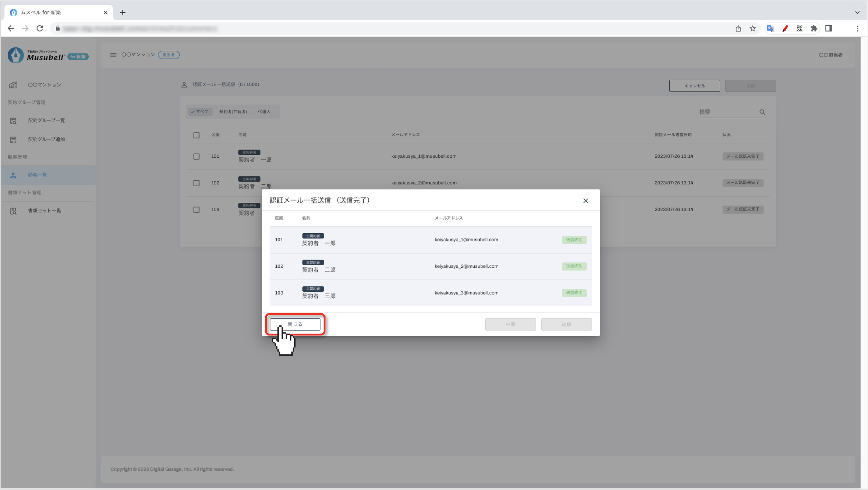Open 契約グループ追加 from the sidebar
Image resolution: width=868 pixels, height=490 pixels.
[x=46, y=139]
